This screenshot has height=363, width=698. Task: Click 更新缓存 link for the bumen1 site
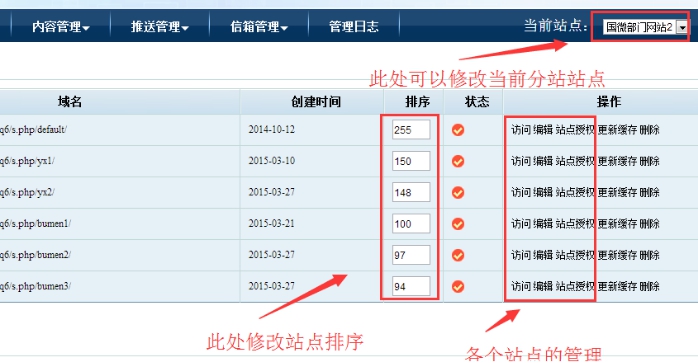617,224
